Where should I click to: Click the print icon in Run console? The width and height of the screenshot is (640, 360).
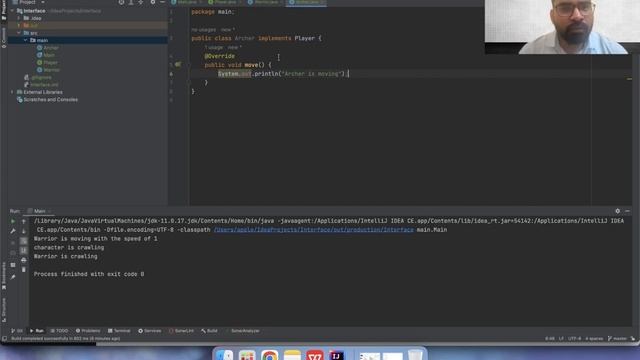pos(24,260)
